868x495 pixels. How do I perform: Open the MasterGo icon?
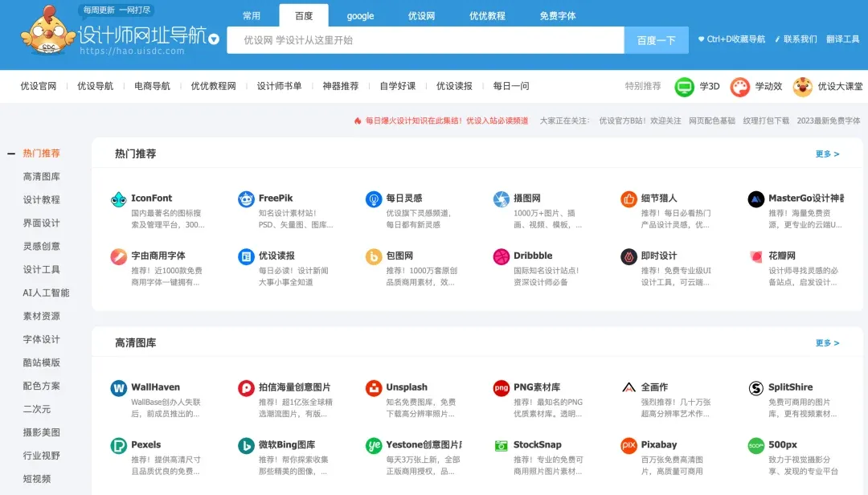click(755, 198)
